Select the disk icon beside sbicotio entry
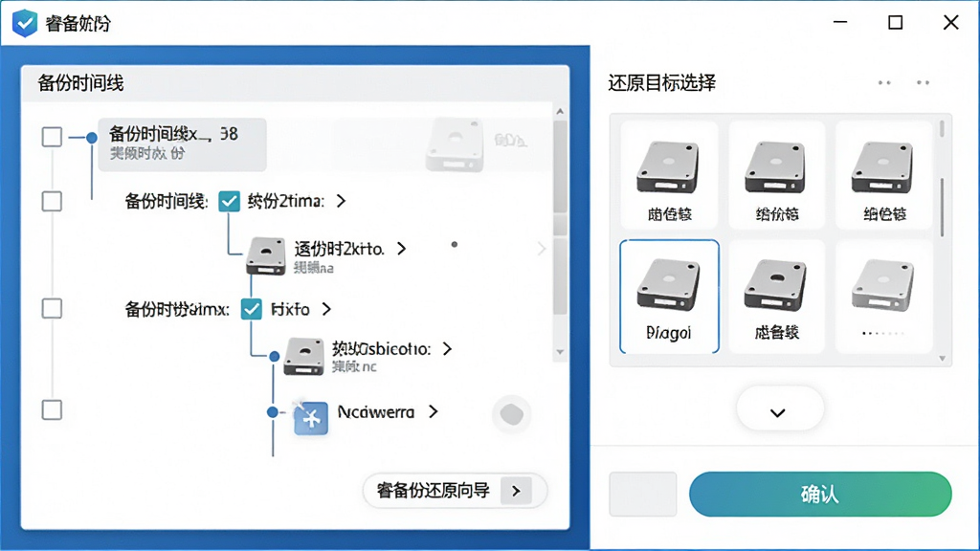The image size is (980, 551). pyautogui.click(x=303, y=356)
